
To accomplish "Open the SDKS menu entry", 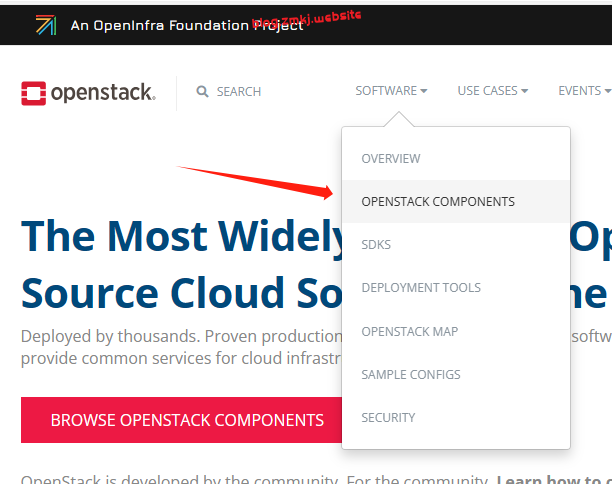I will pos(456,245).
